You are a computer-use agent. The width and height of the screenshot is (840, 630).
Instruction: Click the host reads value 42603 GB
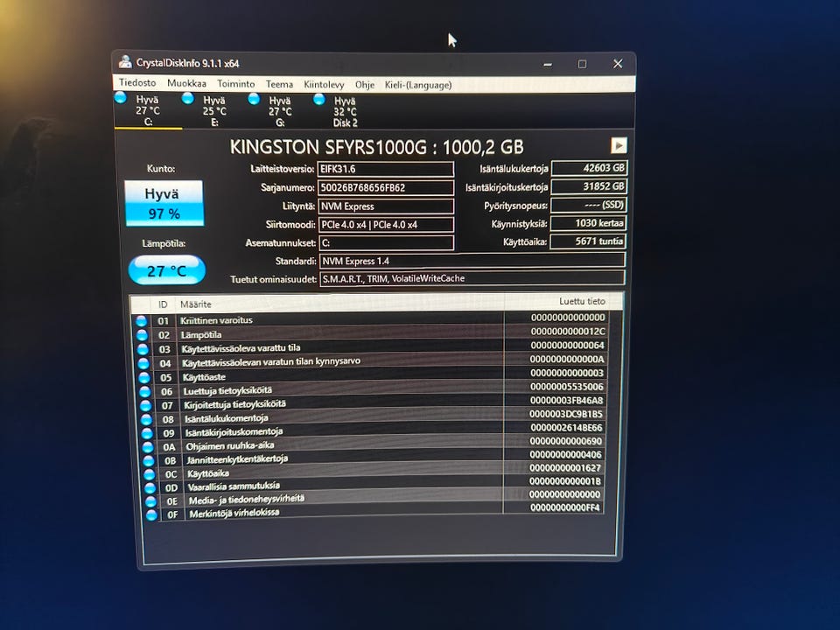pyautogui.click(x=589, y=168)
